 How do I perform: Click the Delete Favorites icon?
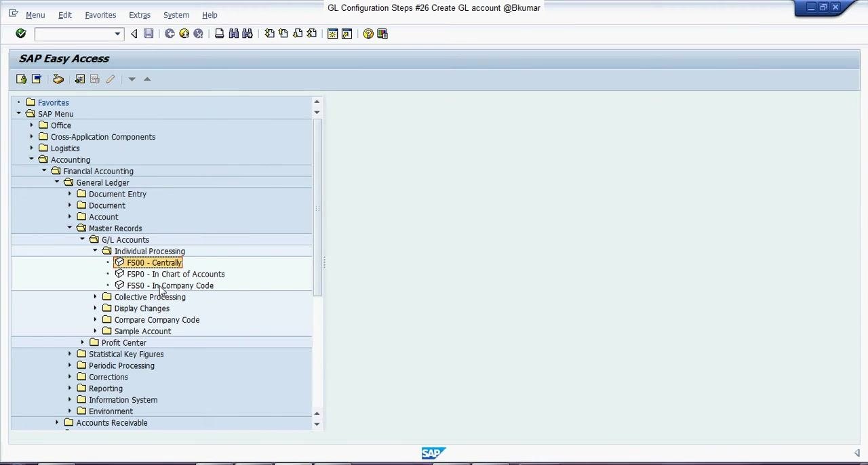tap(95, 79)
